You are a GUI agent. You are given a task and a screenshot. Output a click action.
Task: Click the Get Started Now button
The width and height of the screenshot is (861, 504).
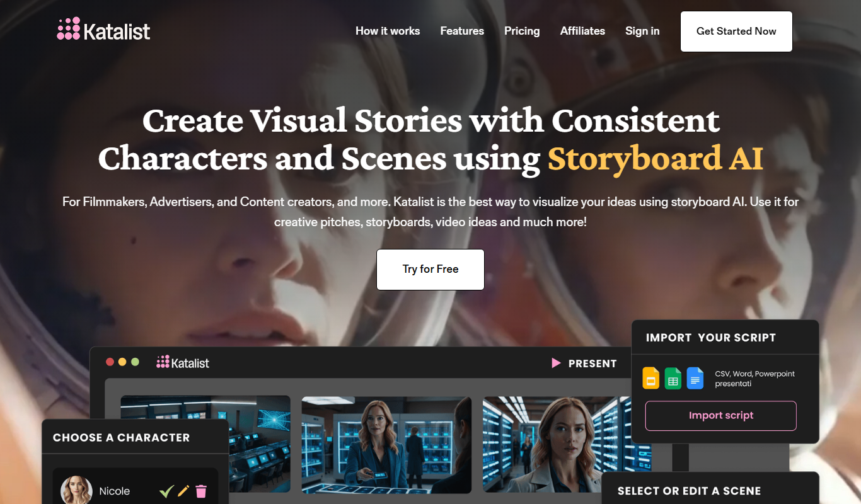click(736, 31)
